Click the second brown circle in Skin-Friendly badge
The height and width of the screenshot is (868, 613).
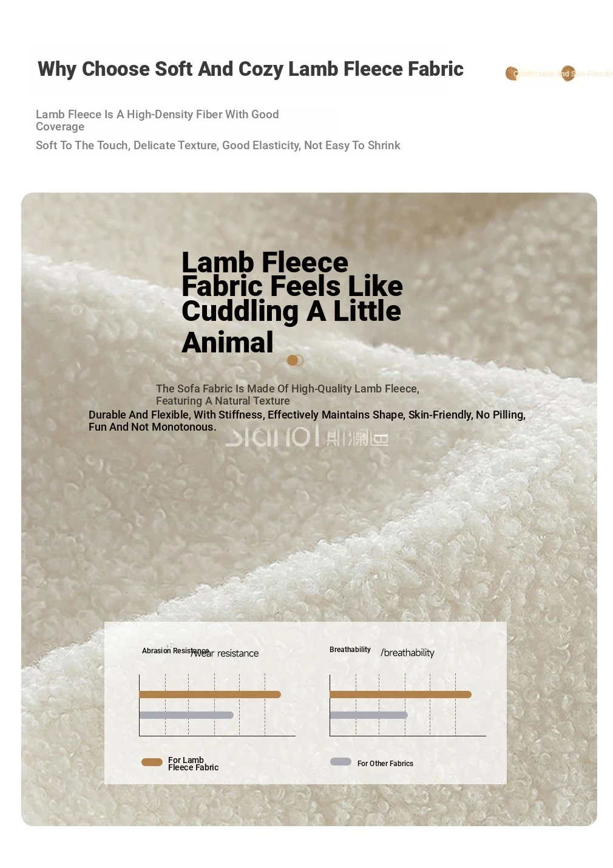tap(567, 73)
